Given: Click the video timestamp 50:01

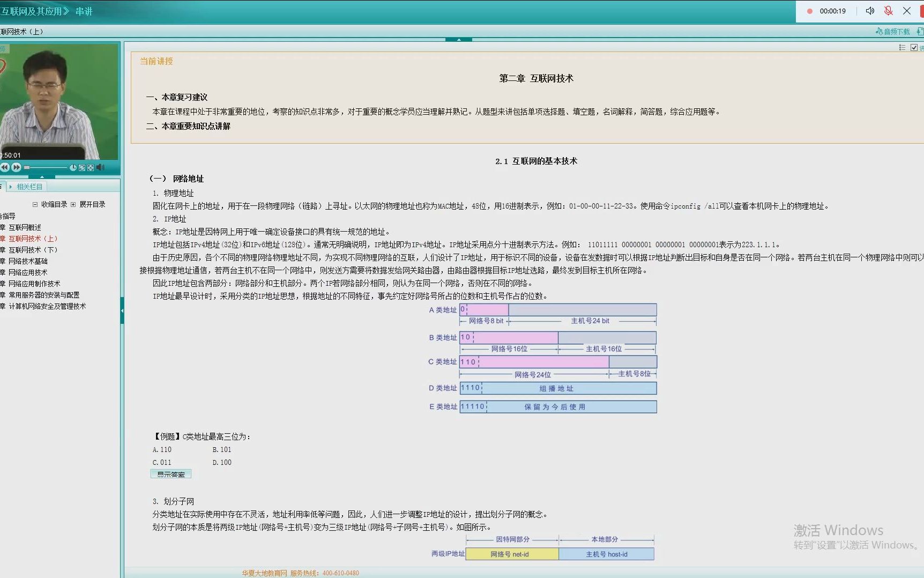Looking at the screenshot, I should pyautogui.click(x=11, y=155).
